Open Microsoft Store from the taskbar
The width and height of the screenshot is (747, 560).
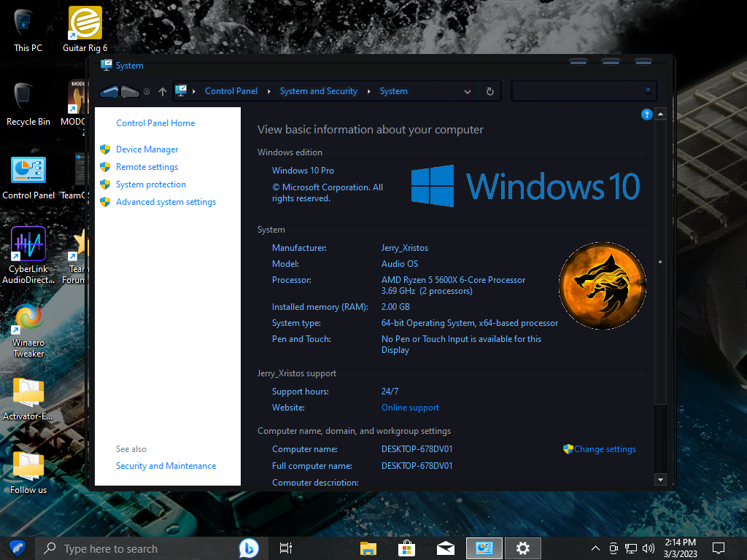[407, 548]
